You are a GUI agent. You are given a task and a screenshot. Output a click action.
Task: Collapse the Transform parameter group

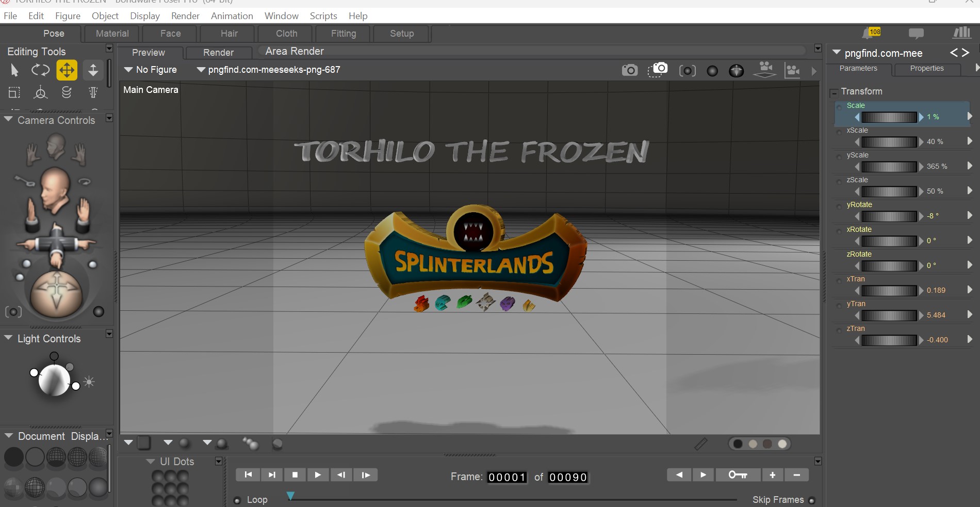[x=834, y=93]
